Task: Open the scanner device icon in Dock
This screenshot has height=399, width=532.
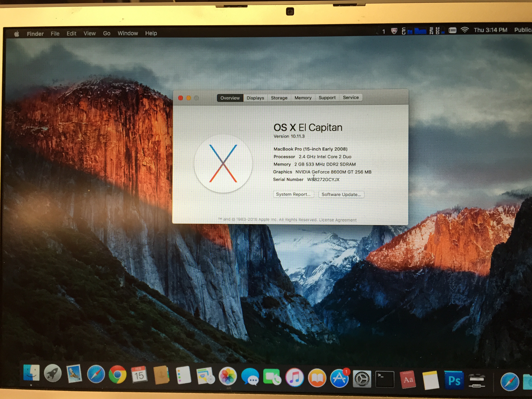Action: tap(477, 381)
